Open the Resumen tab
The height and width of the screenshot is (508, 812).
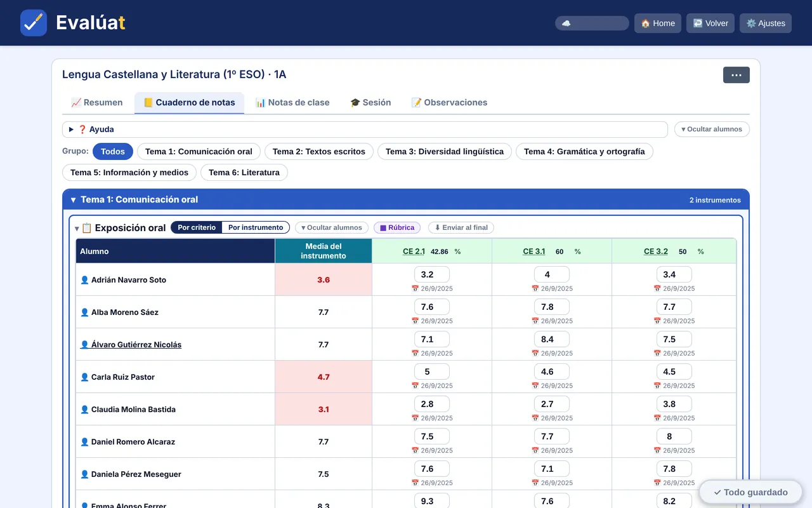(x=97, y=102)
